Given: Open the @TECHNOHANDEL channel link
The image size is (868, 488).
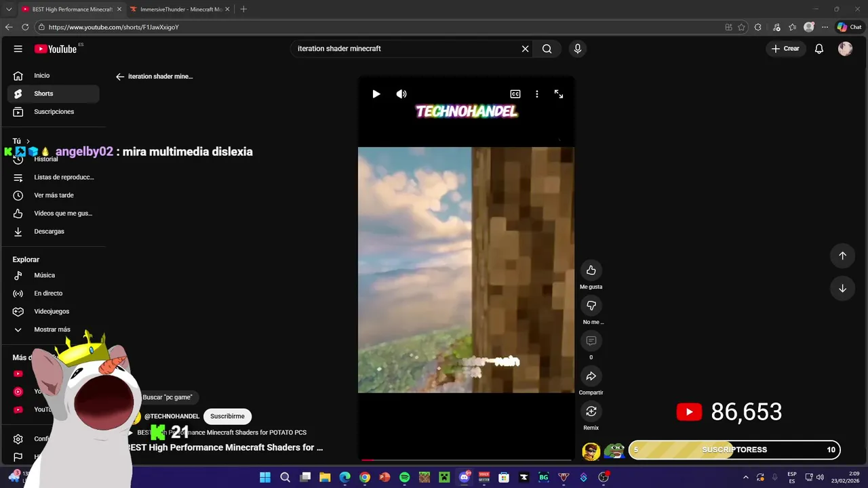Looking at the screenshot, I should pos(172,416).
